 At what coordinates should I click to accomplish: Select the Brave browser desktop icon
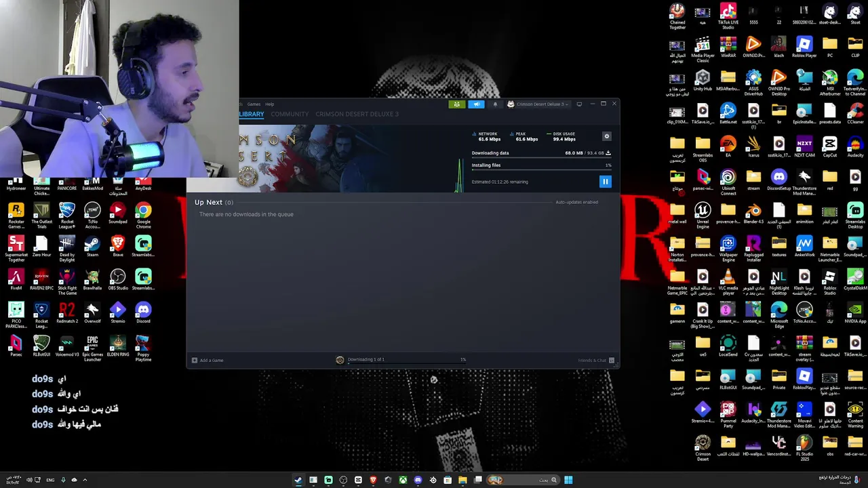118,246
